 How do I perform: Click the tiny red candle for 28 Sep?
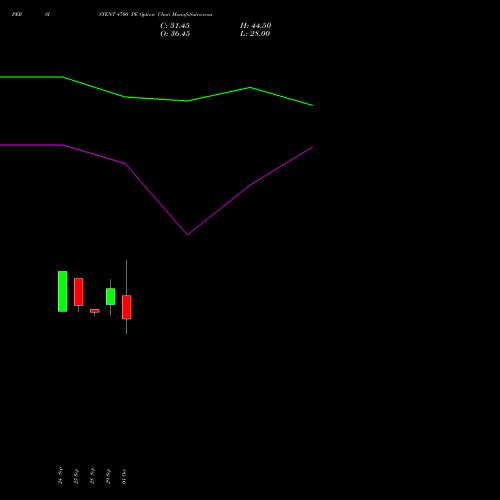95,311
